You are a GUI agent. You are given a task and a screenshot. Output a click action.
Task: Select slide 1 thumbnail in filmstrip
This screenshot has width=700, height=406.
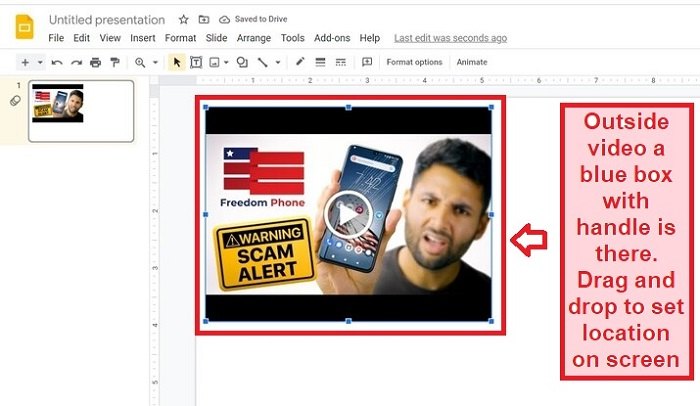click(81, 111)
